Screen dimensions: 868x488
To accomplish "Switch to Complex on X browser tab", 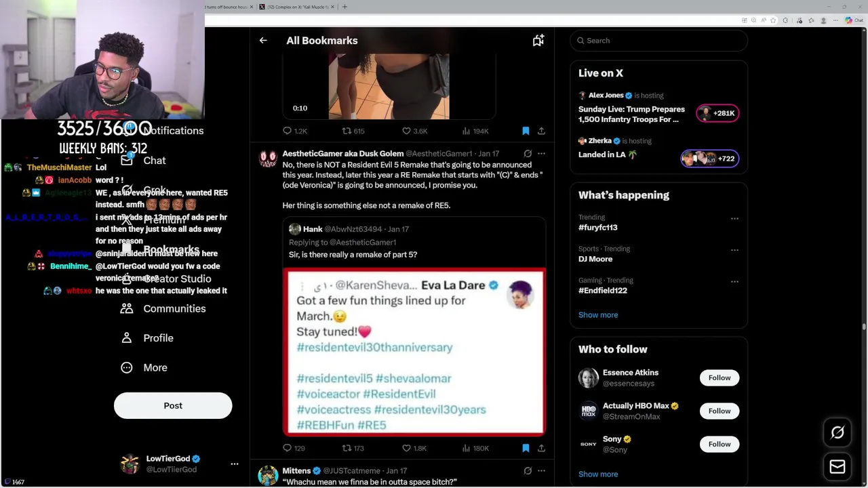I will click(297, 7).
